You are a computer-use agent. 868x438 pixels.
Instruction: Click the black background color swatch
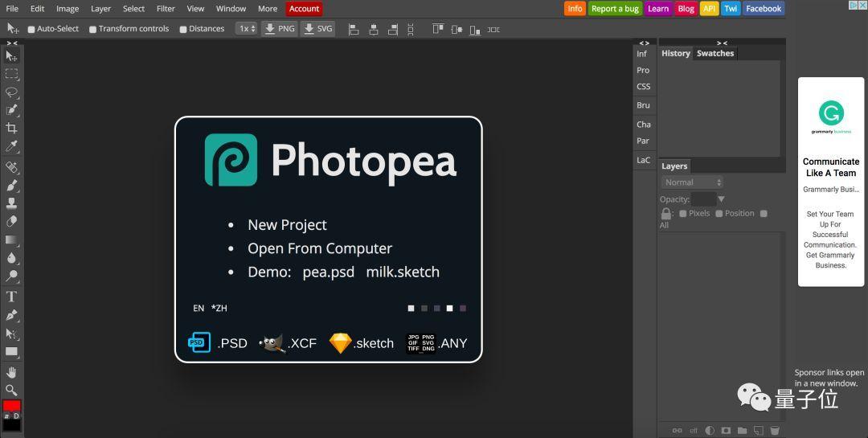11,425
